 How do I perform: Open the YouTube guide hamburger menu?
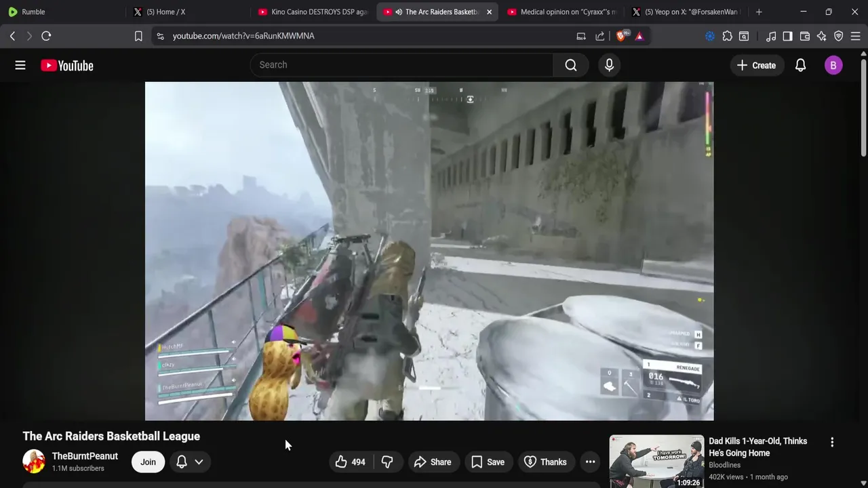click(20, 65)
